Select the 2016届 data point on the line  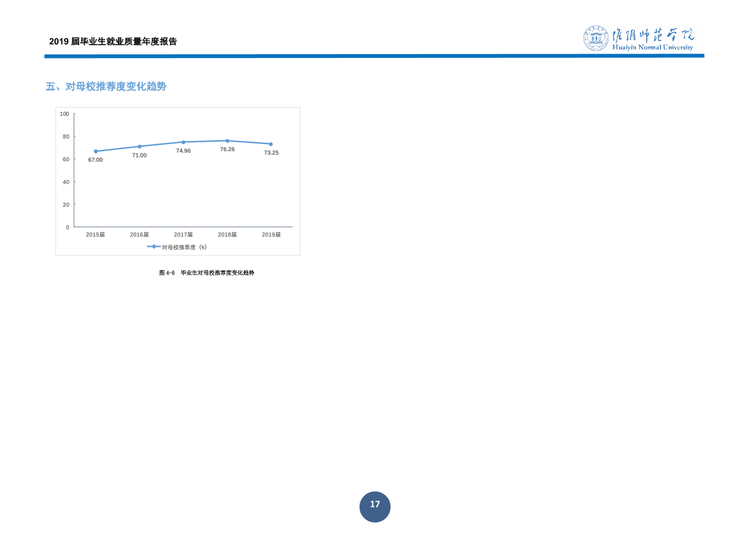pyautogui.click(x=140, y=146)
